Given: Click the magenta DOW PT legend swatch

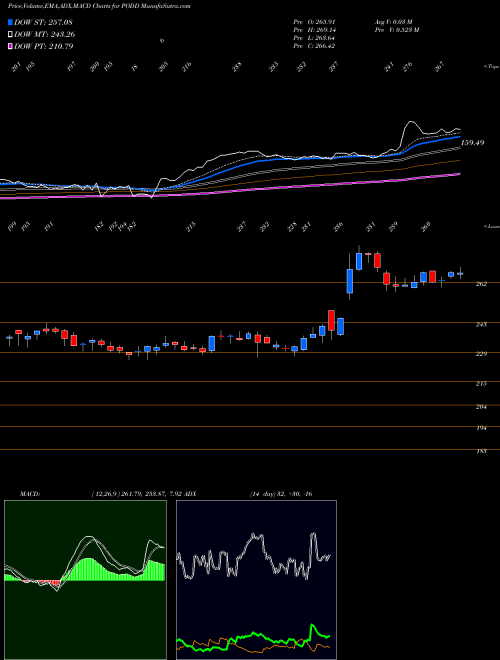Looking at the screenshot, I should tap(11, 46).
